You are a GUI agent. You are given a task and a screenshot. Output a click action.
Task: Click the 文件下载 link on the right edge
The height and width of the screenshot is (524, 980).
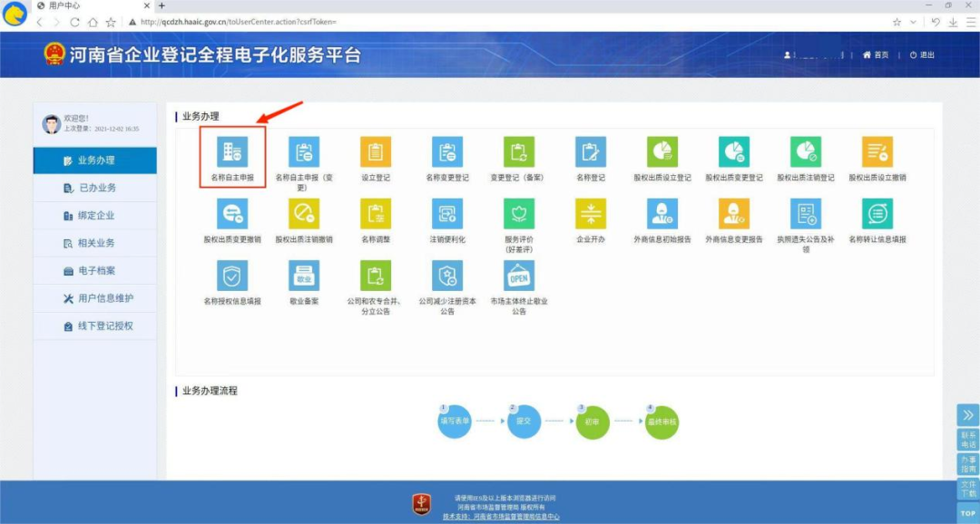968,490
